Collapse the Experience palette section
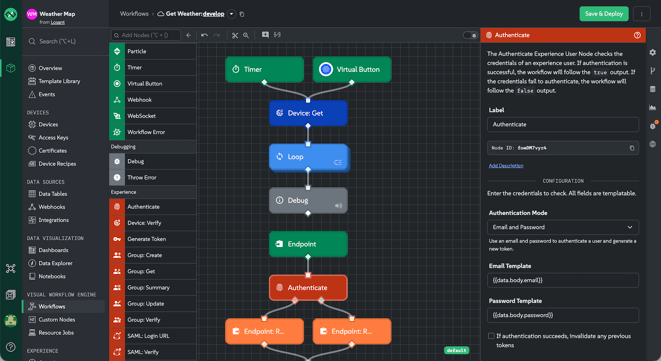Image resolution: width=661 pixels, height=361 pixels. 153,192
